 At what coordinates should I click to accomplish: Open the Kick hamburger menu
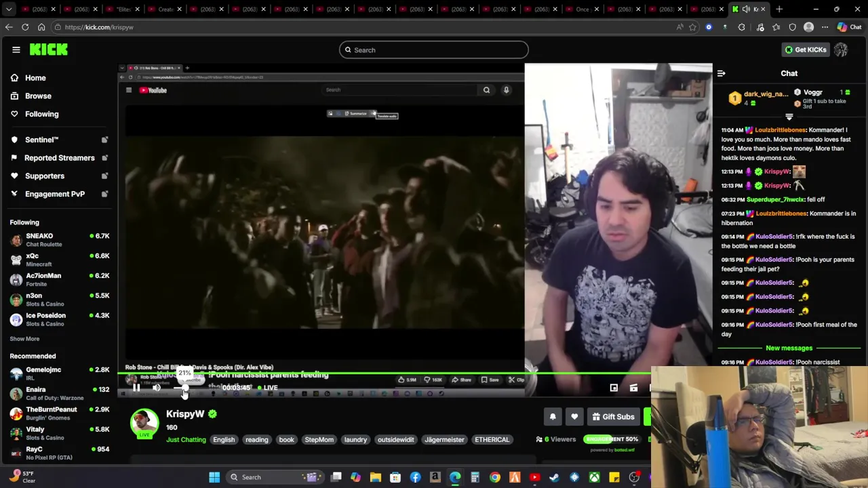(16, 49)
